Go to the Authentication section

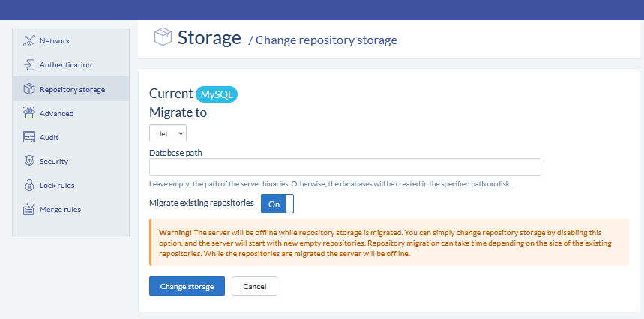[x=65, y=65]
